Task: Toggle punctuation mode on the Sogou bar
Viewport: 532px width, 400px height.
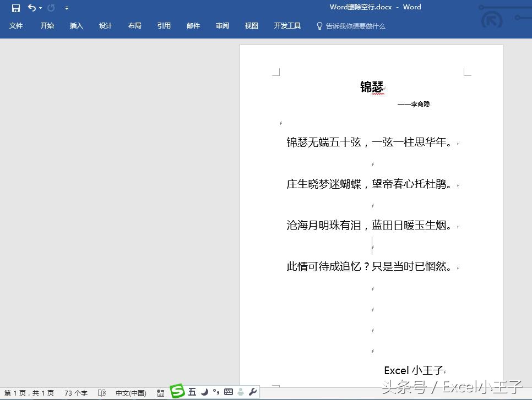Action: point(217,392)
